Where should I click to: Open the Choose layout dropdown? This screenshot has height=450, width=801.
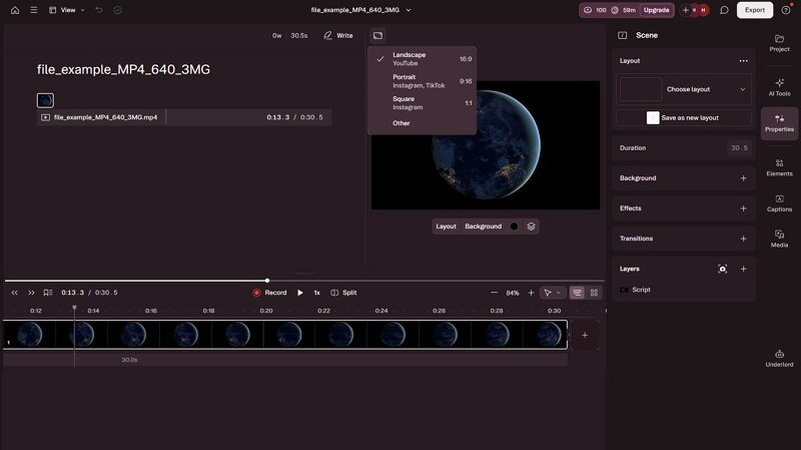tap(684, 89)
